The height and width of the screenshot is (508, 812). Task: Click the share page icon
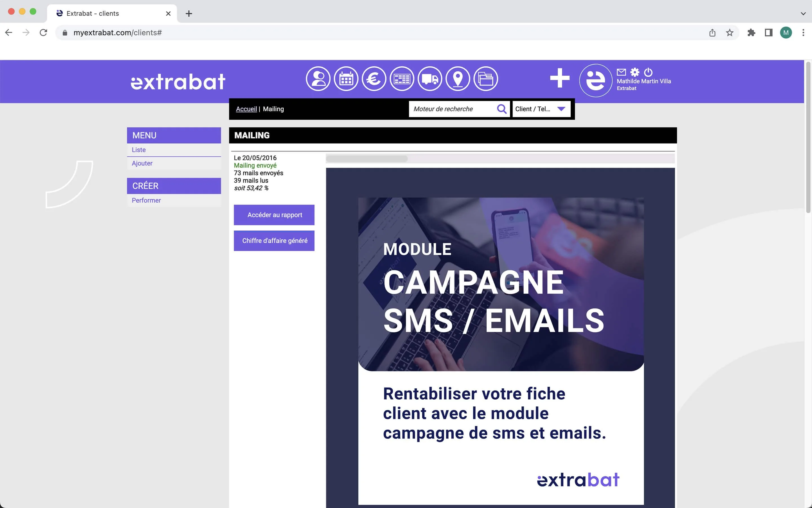pos(712,32)
